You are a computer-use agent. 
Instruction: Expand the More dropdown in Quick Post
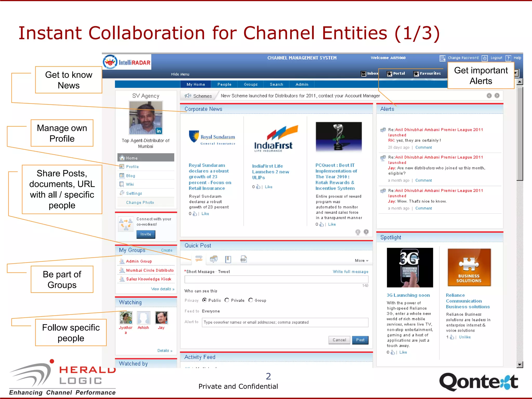tap(362, 261)
